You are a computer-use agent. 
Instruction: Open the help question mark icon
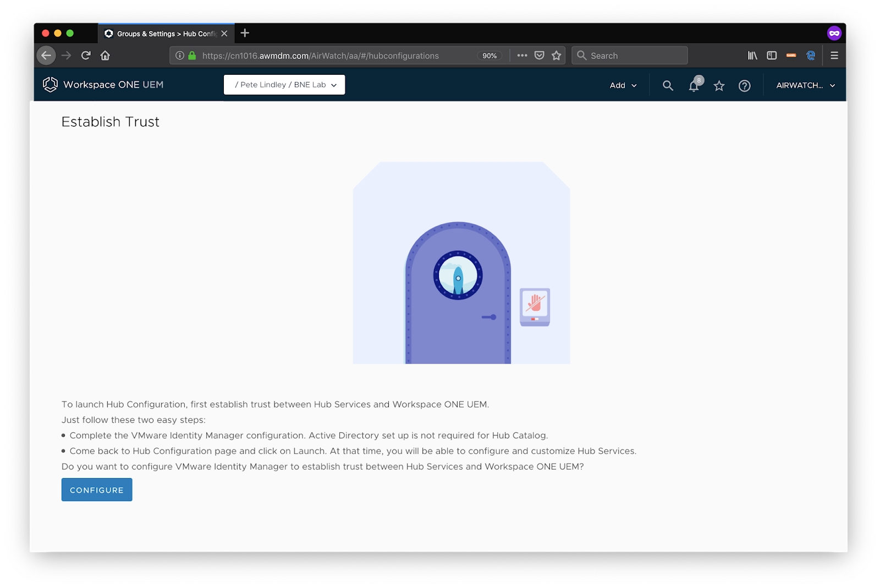coord(744,86)
